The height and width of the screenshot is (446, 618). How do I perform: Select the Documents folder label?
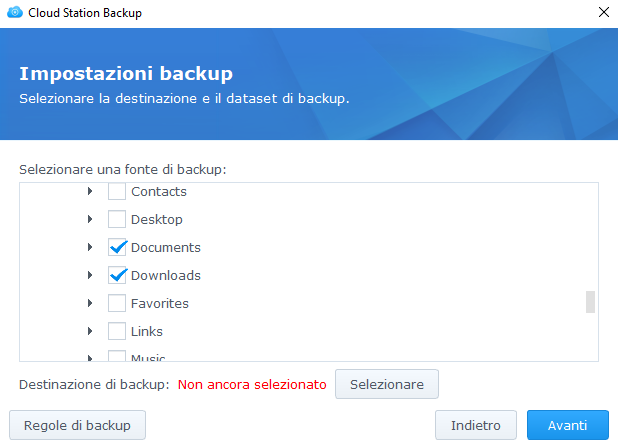click(x=166, y=247)
